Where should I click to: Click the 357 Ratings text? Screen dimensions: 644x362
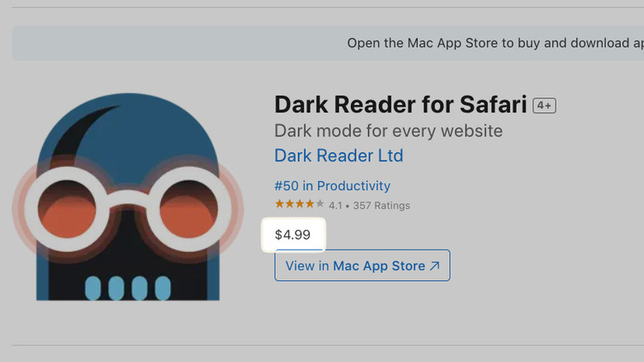(x=381, y=206)
